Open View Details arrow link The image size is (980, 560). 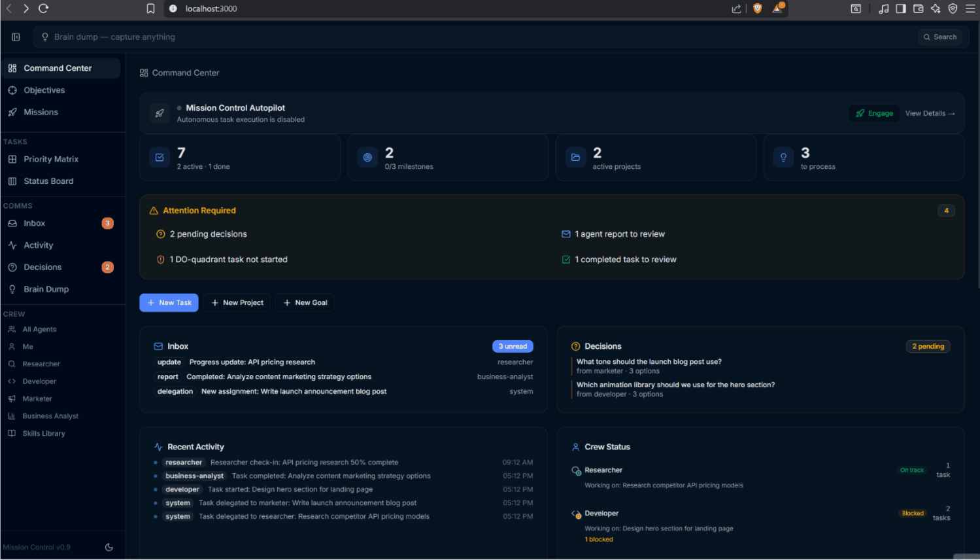(x=930, y=113)
